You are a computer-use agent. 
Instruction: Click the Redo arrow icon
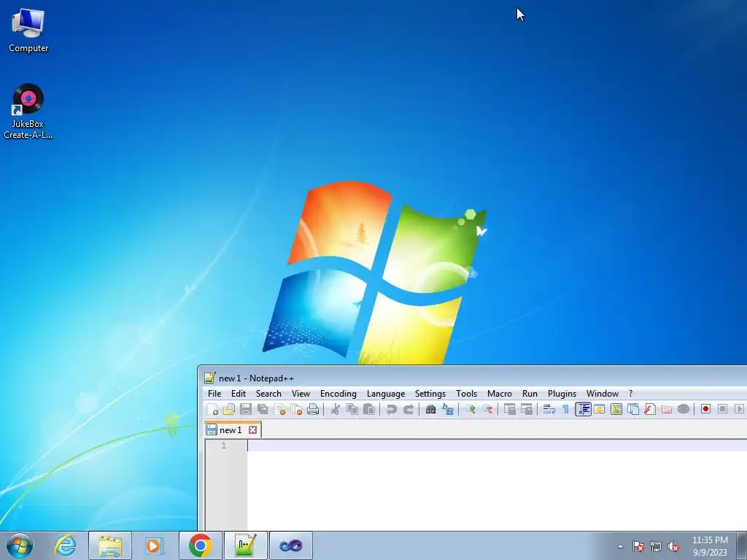(x=409, y=410)
